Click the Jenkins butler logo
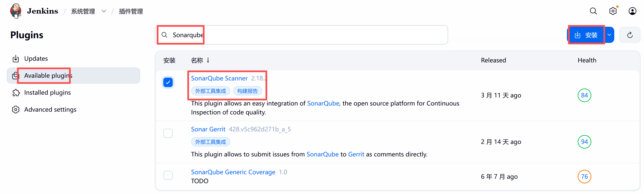Screen dimensions: 644x194 [x=16, y=11]
